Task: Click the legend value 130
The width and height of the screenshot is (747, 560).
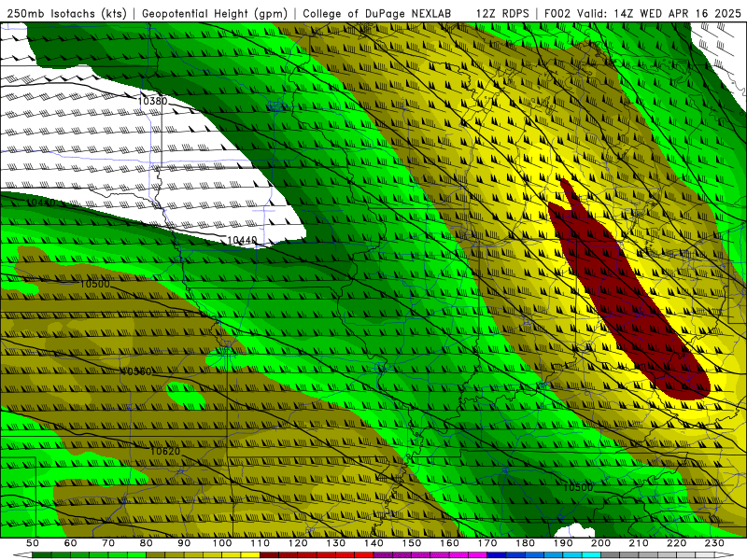Action: 336,543
